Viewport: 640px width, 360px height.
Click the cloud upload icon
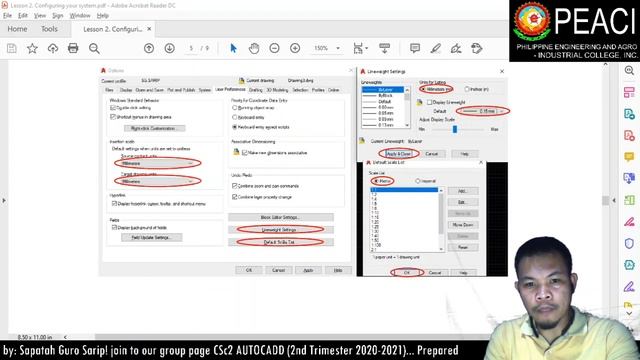53,49
